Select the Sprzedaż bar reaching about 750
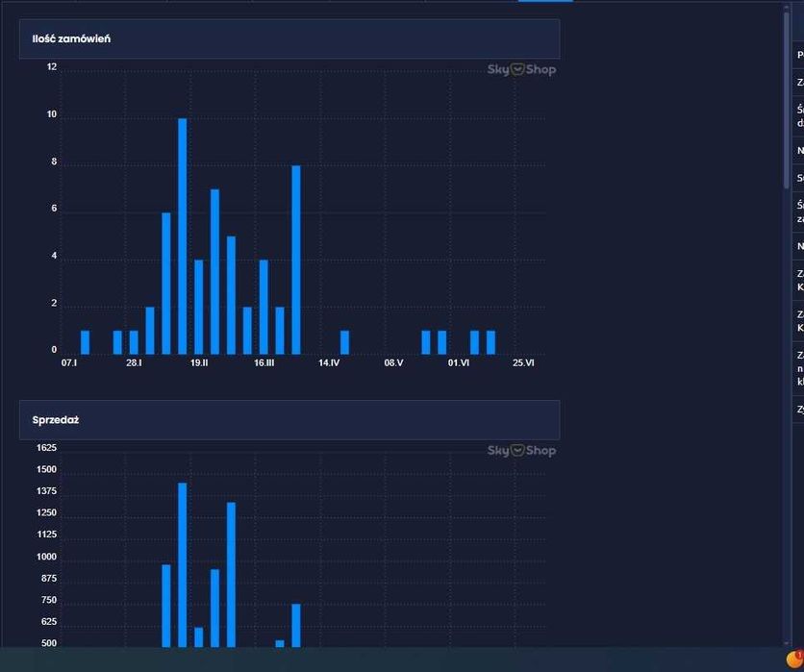This screenshot has width=804, height=672. [x=296, y=625]
